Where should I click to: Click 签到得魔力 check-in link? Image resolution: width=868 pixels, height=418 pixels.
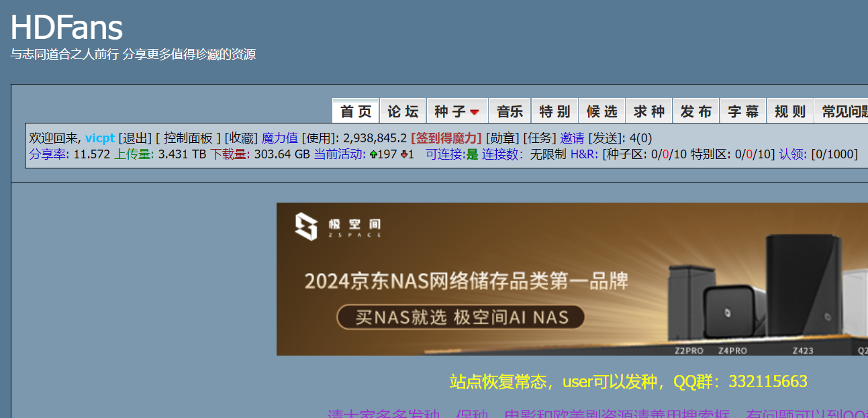(x=446, y=138)
